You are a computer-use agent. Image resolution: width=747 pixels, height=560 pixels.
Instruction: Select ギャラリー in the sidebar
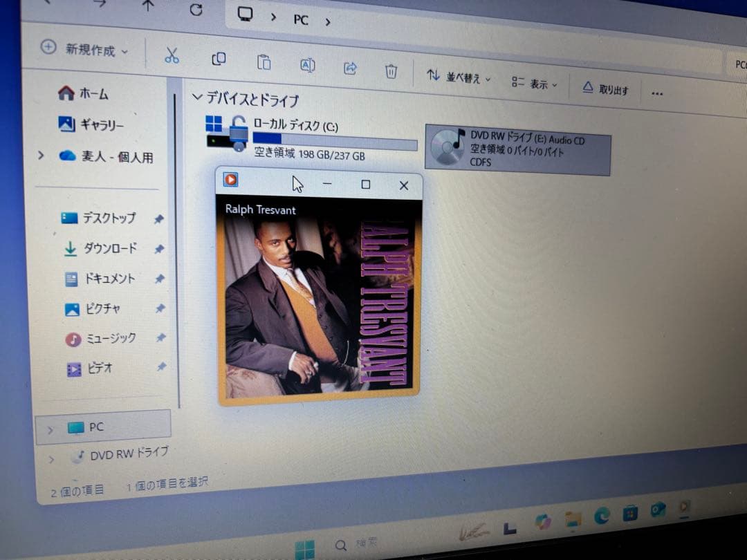tap(91, 124)
